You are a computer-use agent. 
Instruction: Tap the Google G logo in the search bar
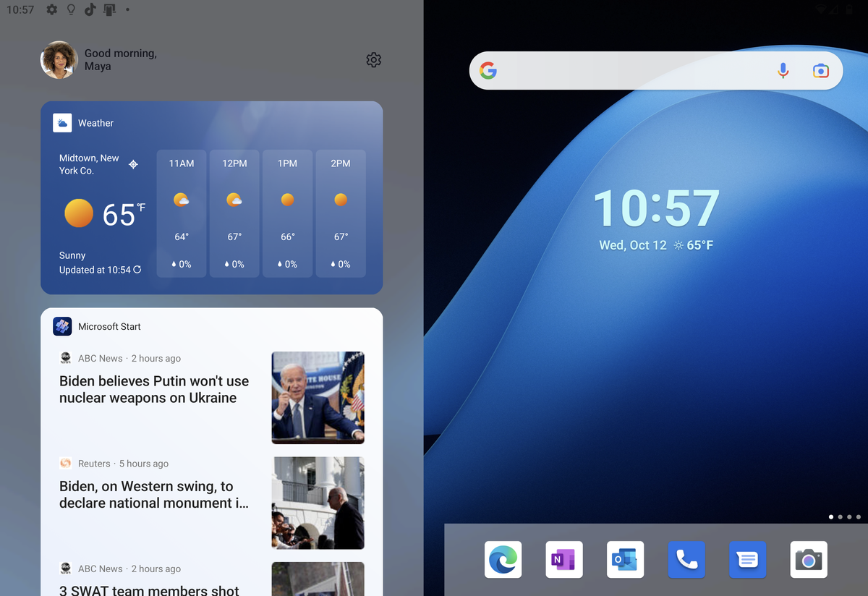coord(489,71)
